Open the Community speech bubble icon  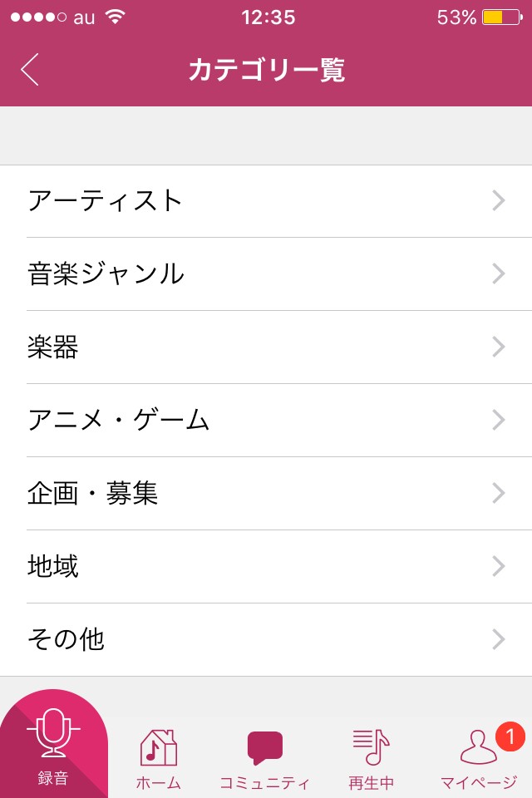265,747
